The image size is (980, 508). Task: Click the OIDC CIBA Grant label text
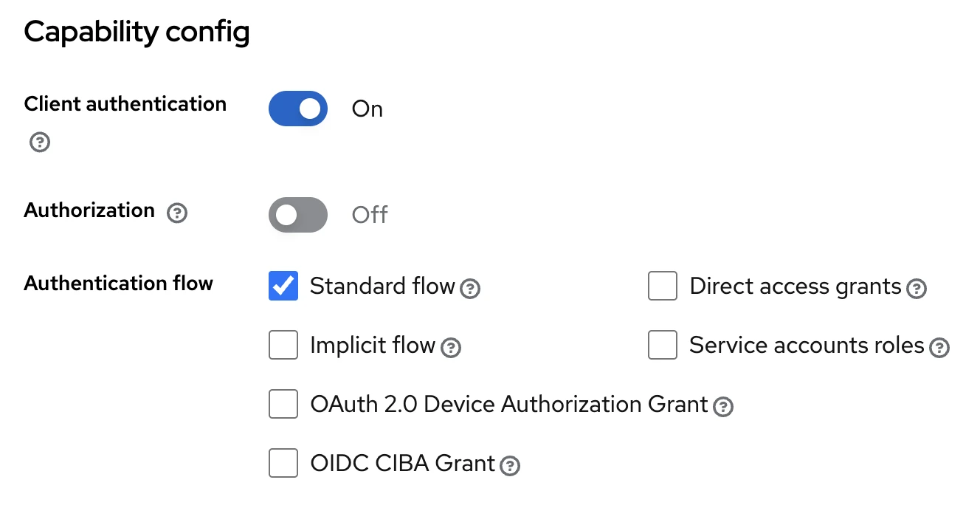tap(402, 463)
